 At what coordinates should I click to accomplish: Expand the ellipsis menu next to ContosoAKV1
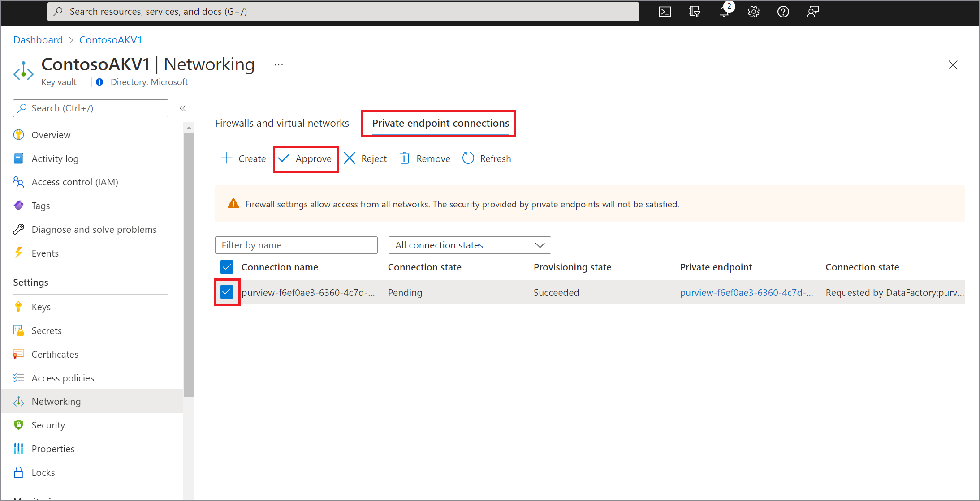278,64
